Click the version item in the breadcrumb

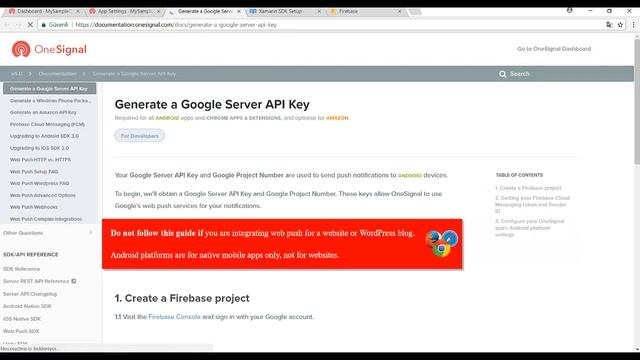pos(16,74)
